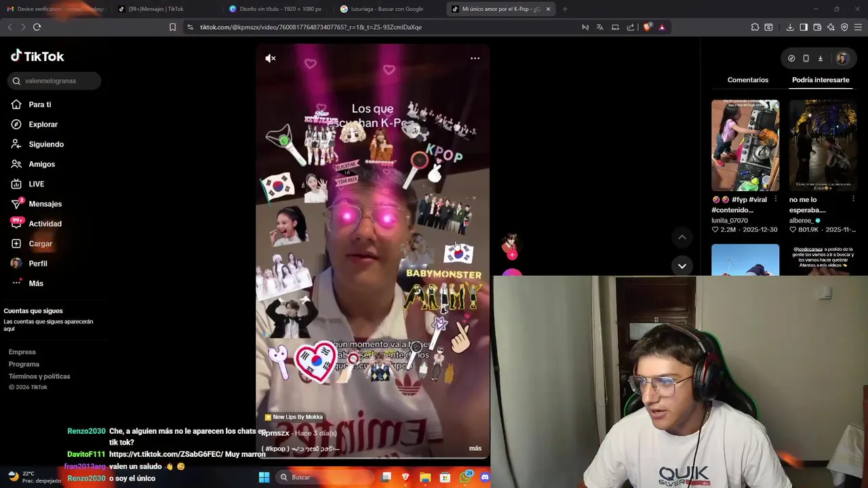Open Discord from the taskbar
868x488 pixels.
click(x=485, y=477)
